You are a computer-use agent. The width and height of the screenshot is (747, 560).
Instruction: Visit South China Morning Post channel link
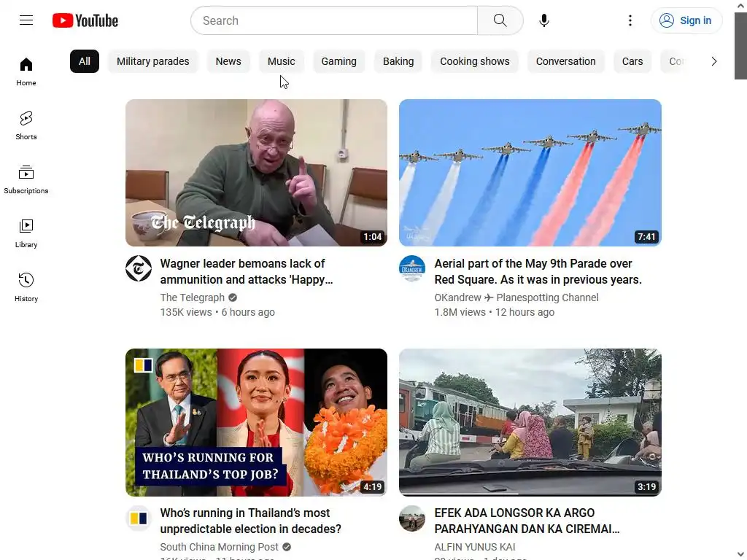tap(219, 547)
